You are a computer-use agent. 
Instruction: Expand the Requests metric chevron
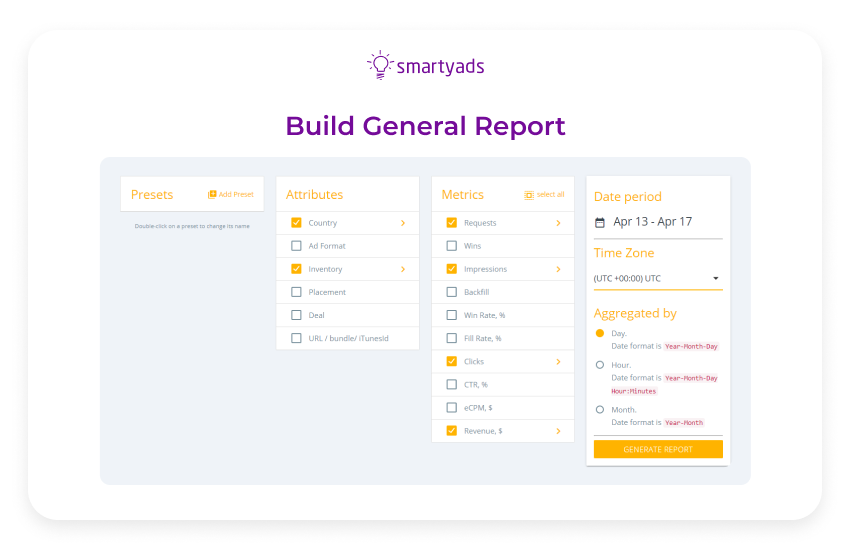(558, 223)
